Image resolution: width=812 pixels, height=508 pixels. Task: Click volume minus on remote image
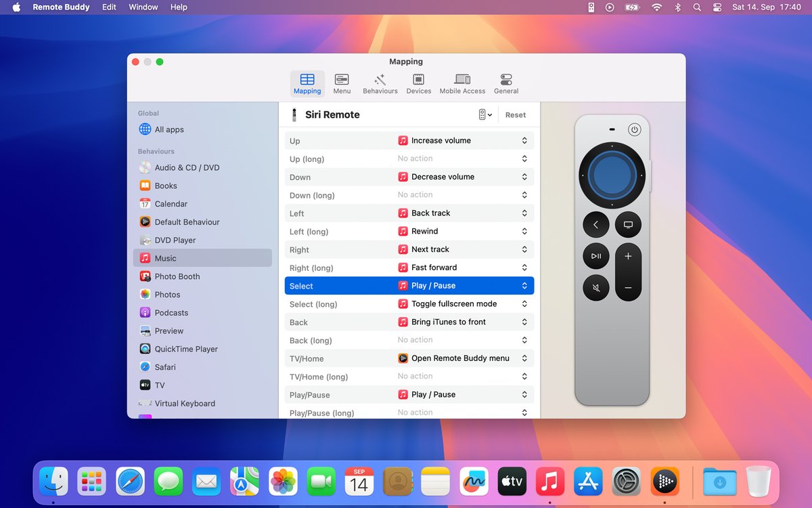point(628,288)
